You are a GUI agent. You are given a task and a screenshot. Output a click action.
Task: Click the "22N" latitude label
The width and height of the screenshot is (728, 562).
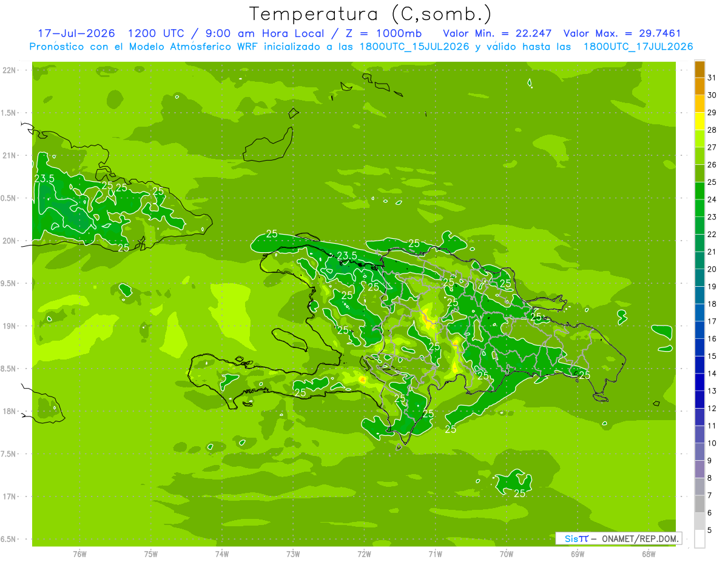coord(9,70)
